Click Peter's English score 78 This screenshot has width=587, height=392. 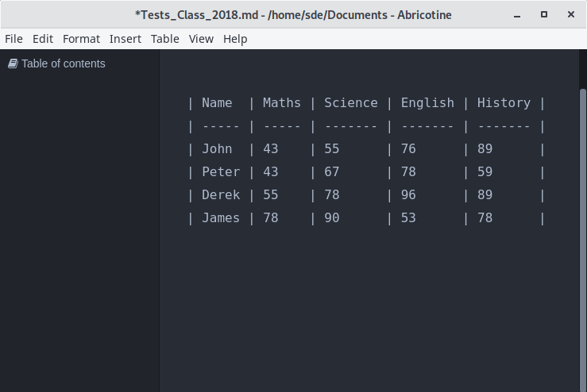click(408, 172)
